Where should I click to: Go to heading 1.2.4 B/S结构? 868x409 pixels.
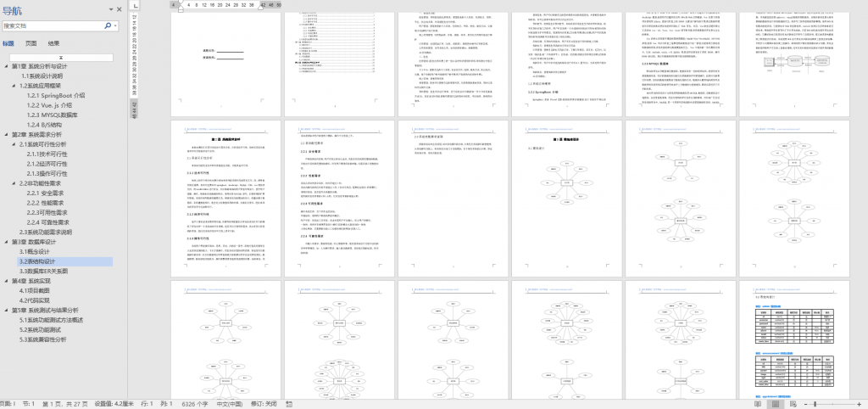point(44,125)
